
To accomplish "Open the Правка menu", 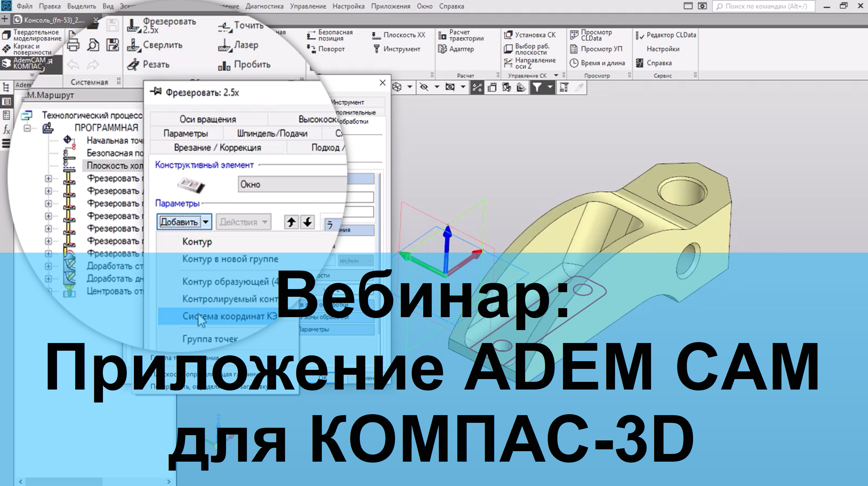I will tap(50, 6).
